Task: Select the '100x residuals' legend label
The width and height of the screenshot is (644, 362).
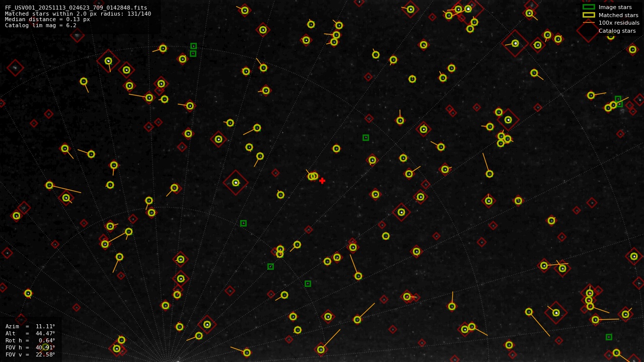Action: click(x=619, y=23)
